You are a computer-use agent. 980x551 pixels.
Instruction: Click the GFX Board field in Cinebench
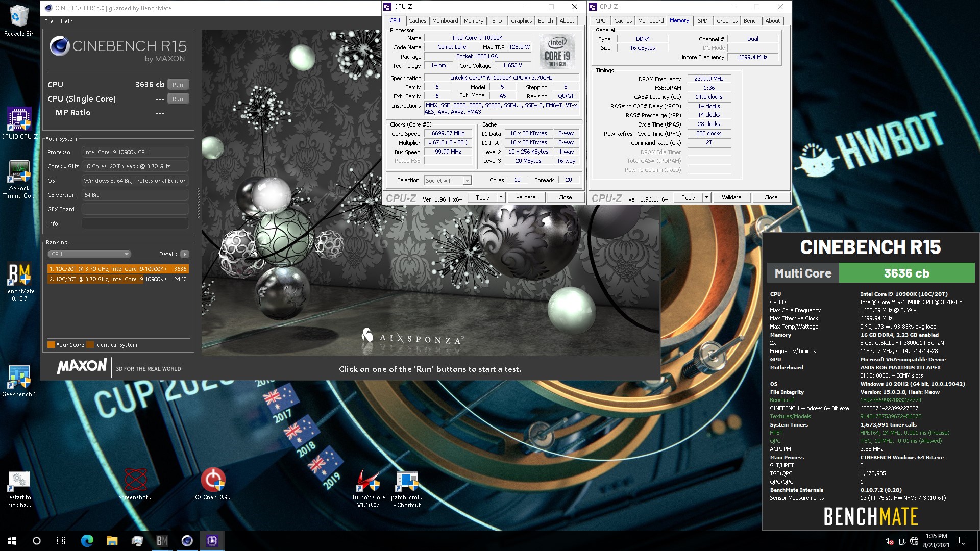click(x=135, y=209)
